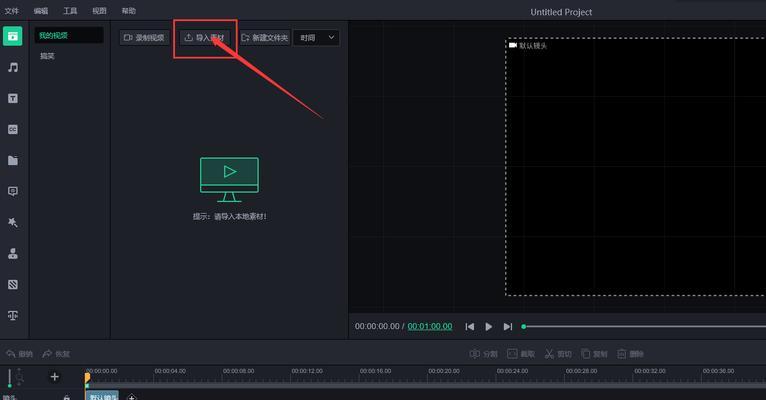Select the green media library sidebar icon
The image size is (766, 400).
13,36
